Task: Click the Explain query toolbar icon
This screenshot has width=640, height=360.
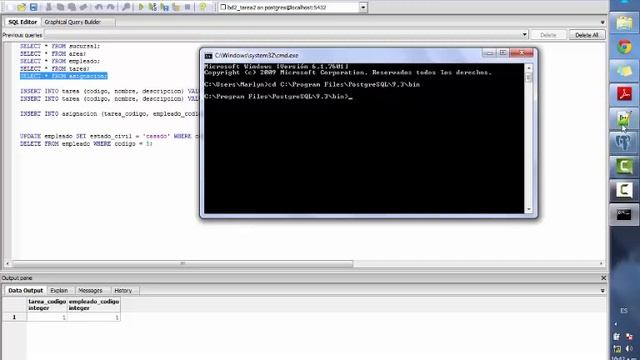Action: (176, 7)
